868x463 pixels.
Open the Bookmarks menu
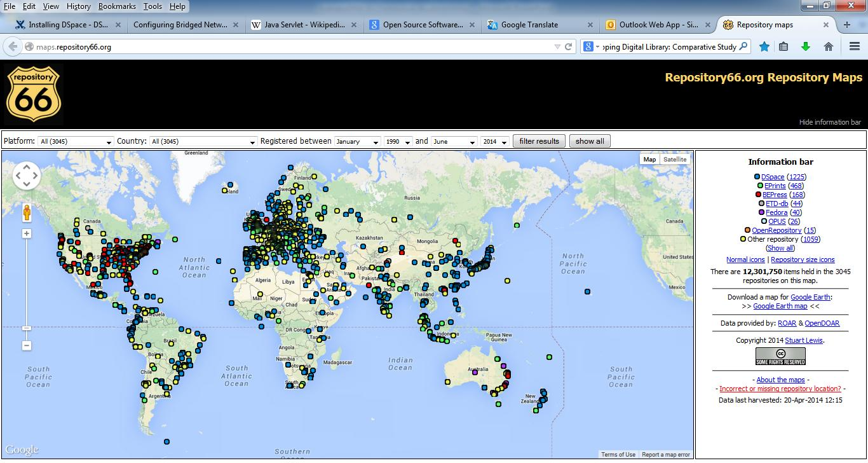pyautogui.click(x=117, y=6)
